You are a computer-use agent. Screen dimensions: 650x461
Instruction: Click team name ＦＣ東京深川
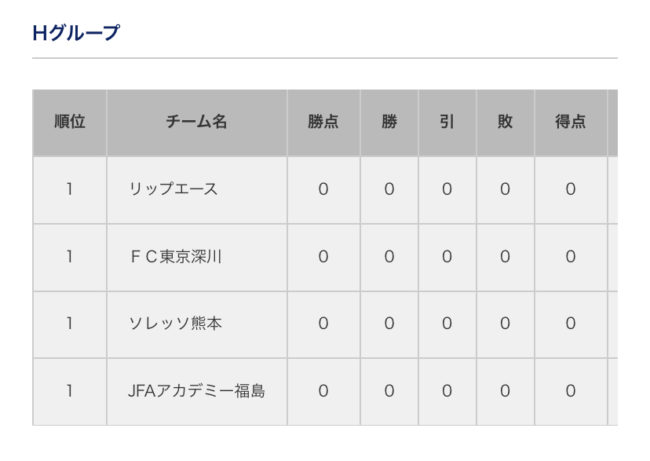click(x=175, y=256)
